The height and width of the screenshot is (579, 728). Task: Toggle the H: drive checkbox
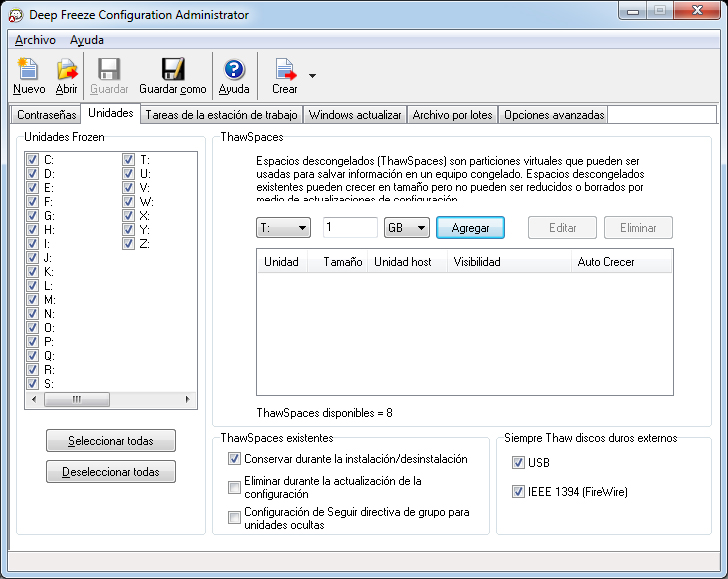[x=32, y=229]
